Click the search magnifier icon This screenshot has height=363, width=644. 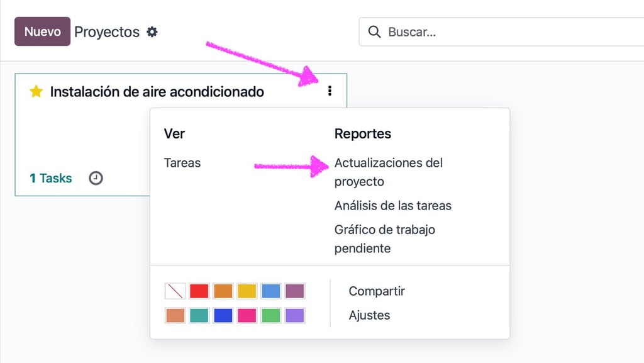[374, 31]
